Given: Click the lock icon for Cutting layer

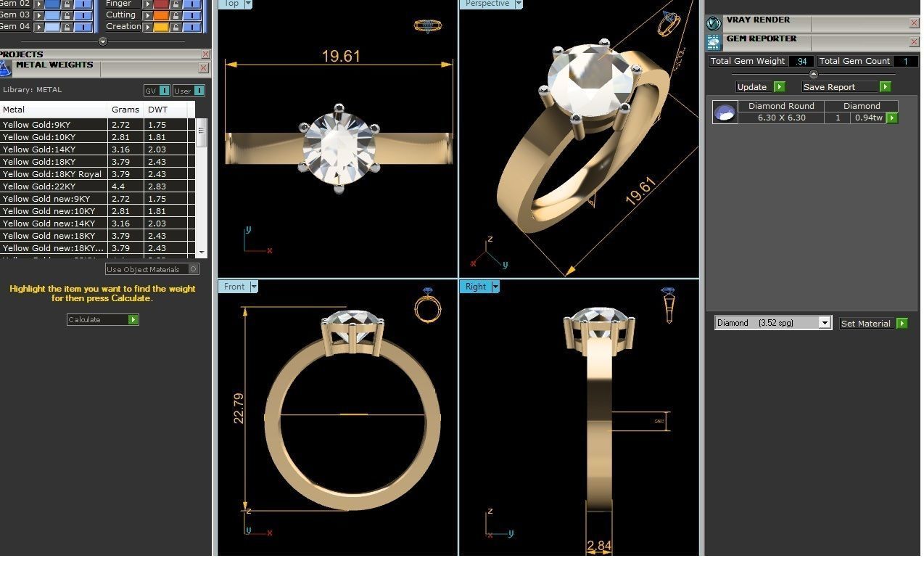Looking at the screenshot, I should pos(176,15).
